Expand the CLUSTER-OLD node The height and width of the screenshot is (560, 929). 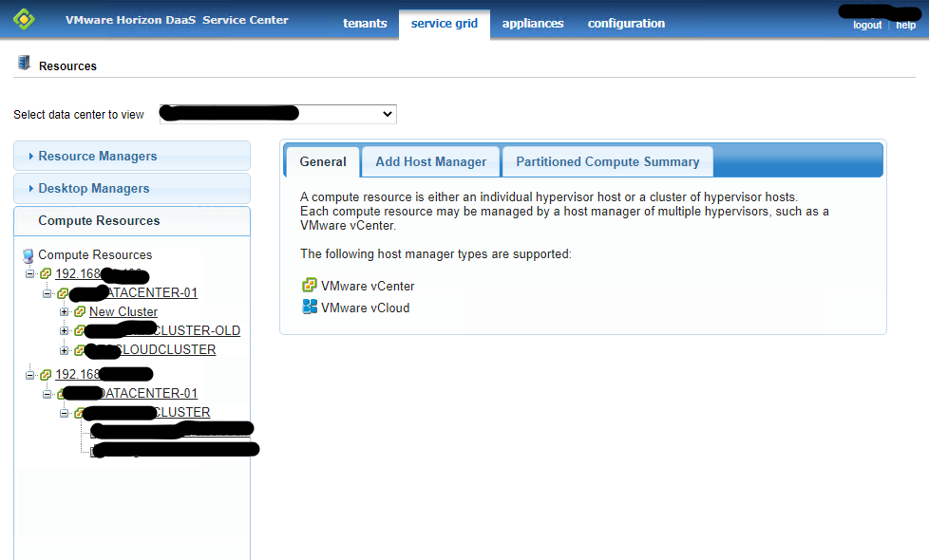(64, 330)
